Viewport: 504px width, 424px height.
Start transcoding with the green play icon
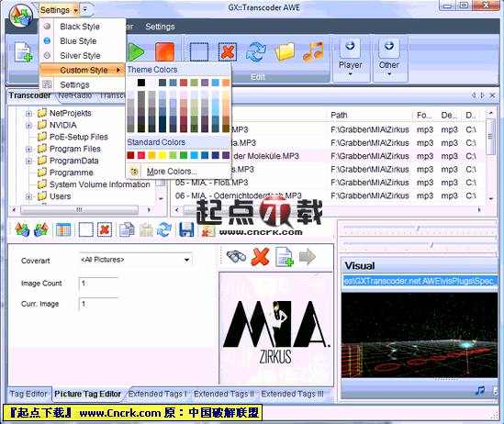[x=136, y=51]
